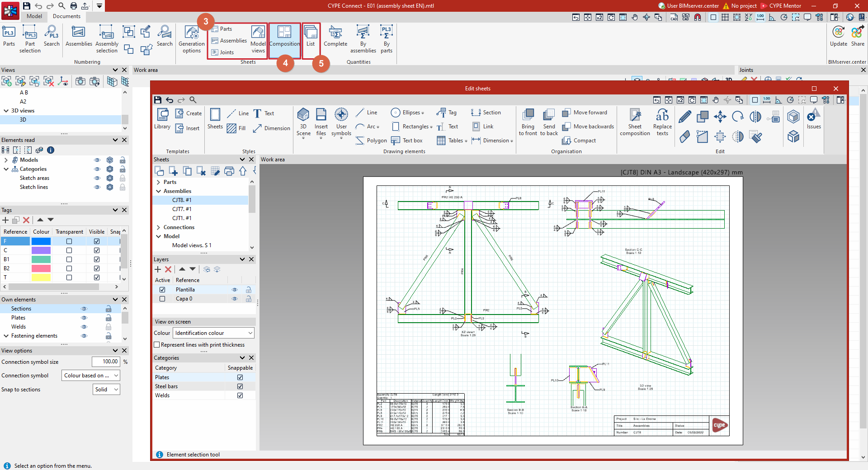Select the Bring to front icon

[x=528, y=122]
